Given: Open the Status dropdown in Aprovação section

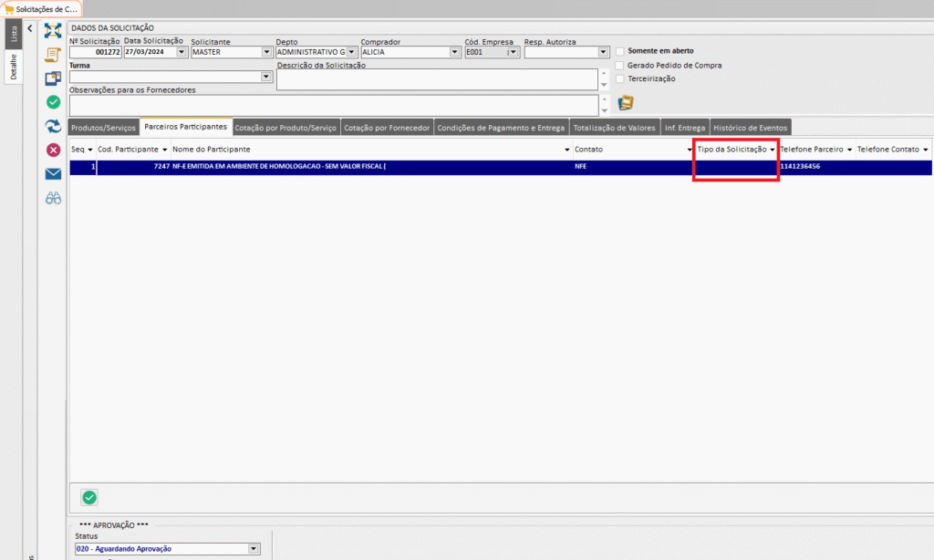Looking at the screenshot, I should point(254,549).
